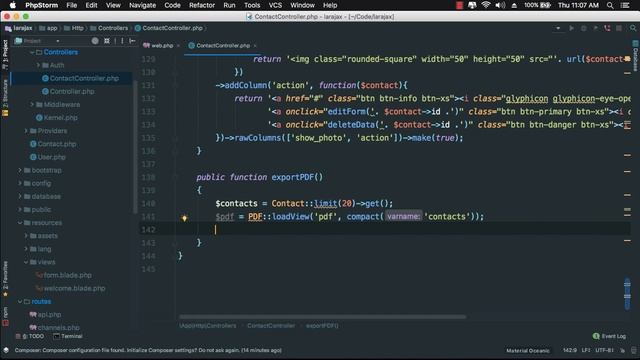The image size is (640, 360).
Task: Click the UTF-8 encoding status widget
Action: 604,351
